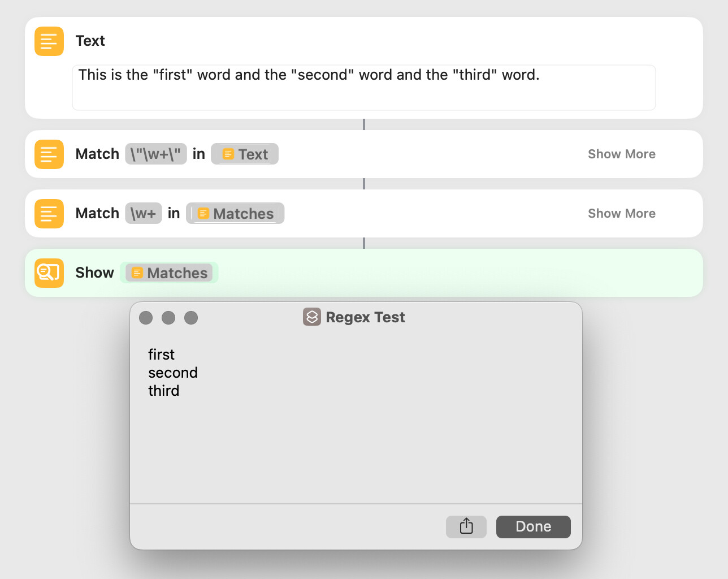Expand Show More on the Match \w+ action
This screenshot has width=728, height=579.
click(622, 213)
